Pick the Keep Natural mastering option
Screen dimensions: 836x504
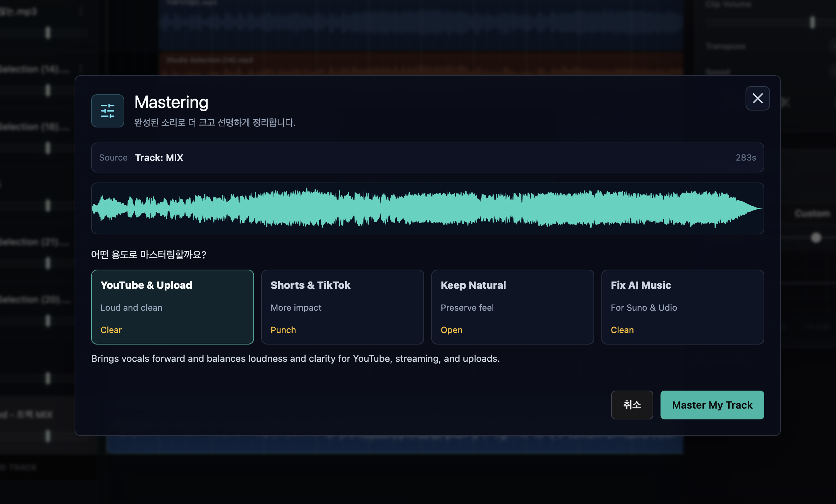513,307
